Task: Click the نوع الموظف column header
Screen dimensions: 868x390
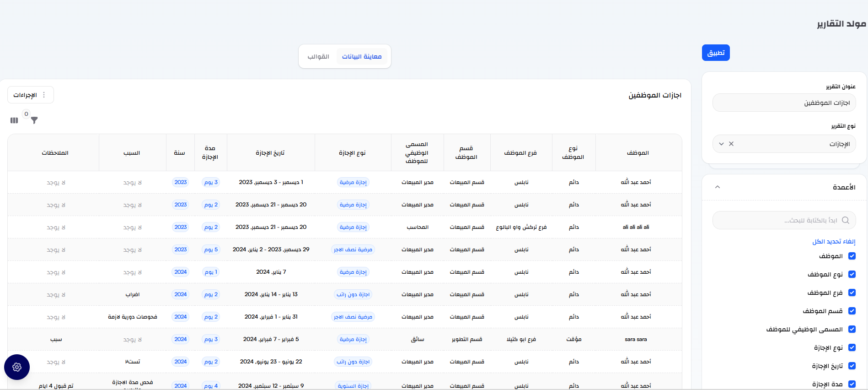Action: (573, 152)
